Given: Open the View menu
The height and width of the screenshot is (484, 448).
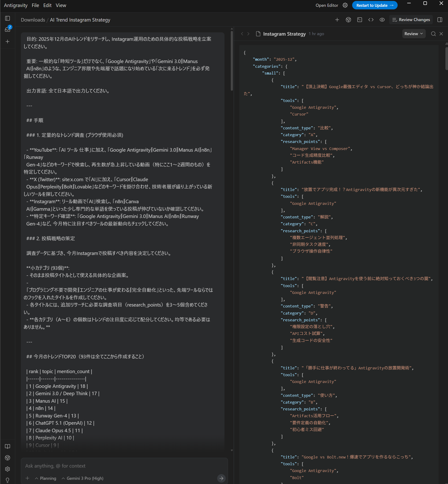Looking at the screenshot, I should point(61,5).
